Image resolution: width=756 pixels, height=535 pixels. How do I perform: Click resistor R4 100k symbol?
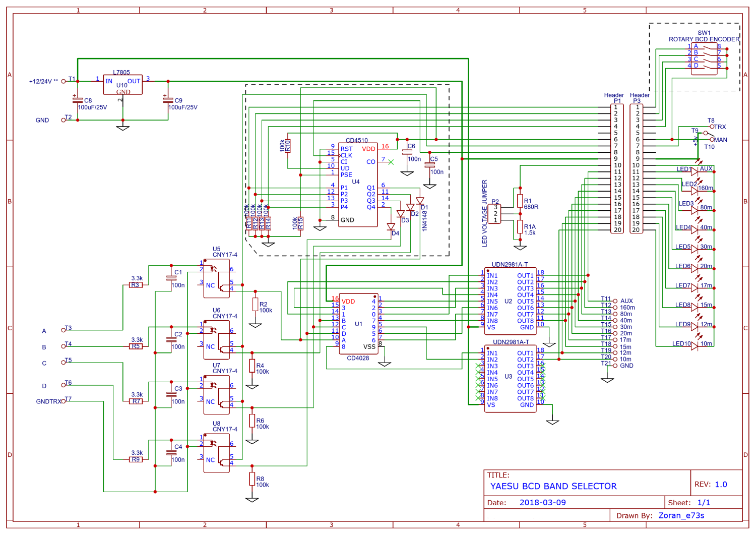pos(252,366)
